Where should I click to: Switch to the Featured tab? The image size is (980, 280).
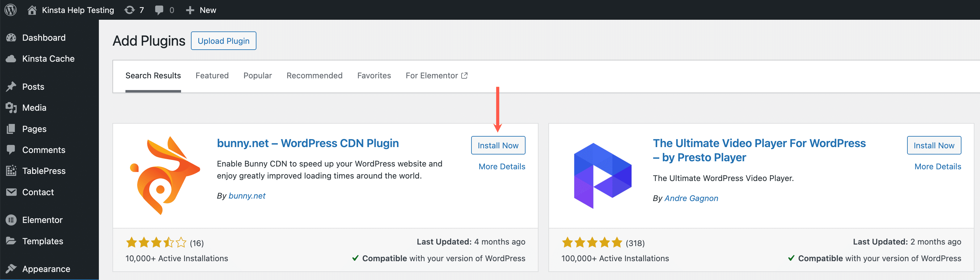point(212,75)
